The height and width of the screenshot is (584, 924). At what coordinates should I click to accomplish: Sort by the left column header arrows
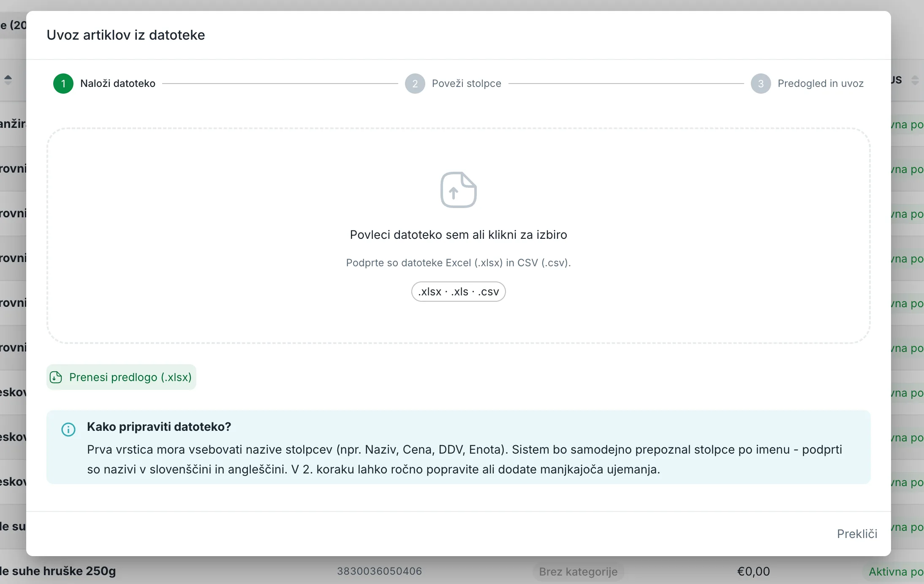coord(8,80)
